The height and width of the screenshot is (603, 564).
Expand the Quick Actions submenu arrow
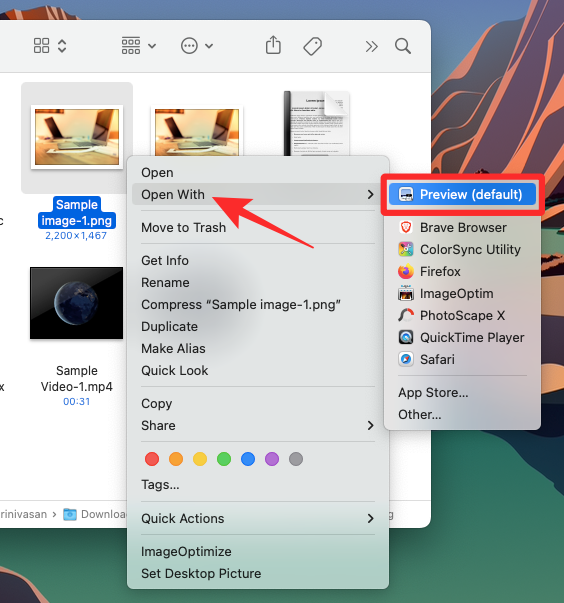coord(370,518)
